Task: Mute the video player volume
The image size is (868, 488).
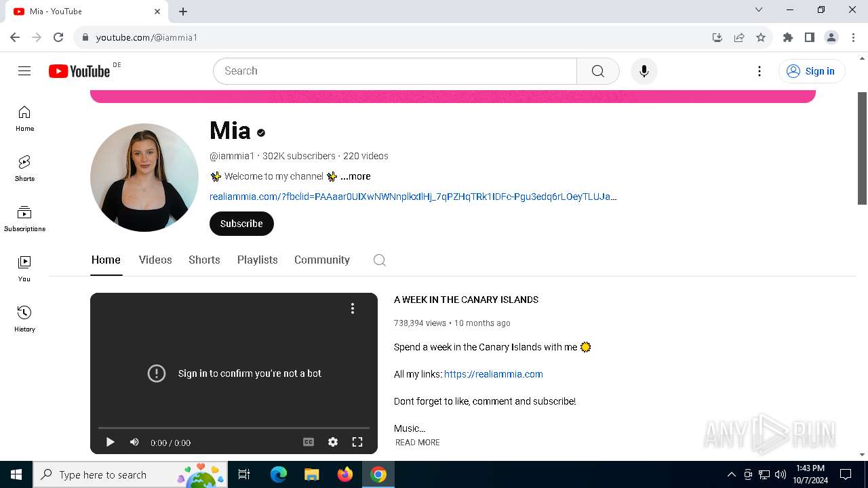Action: click(134, 442)
